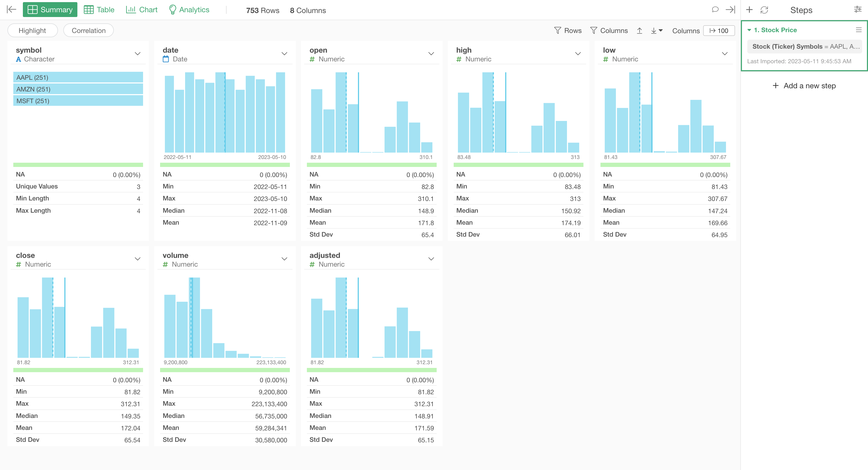Click the '8 Columns' count text
This screenshot has width=868, height=470.
coord(308,10)
